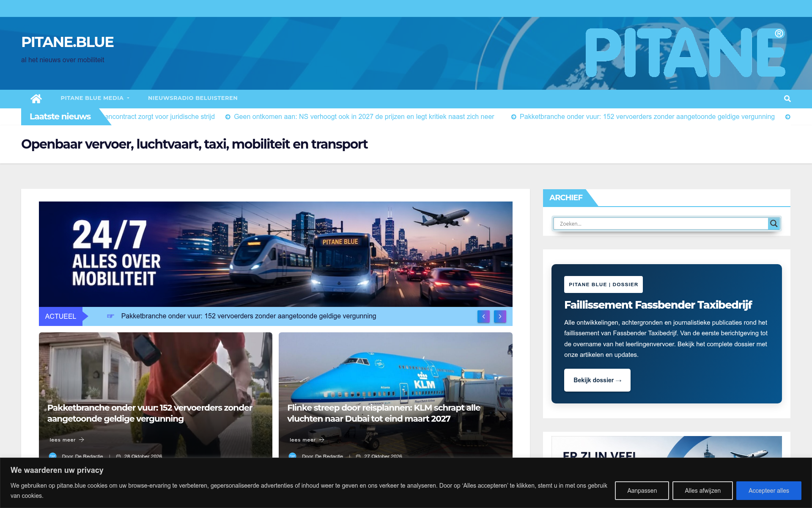The width and height of the screenshot is (812, 508).
Task: Click the ACTUEEL label
Action: coord(60,316)
